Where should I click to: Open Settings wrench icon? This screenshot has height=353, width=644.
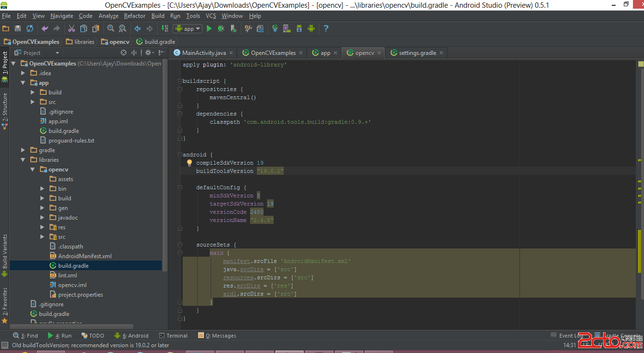point(248,28)
